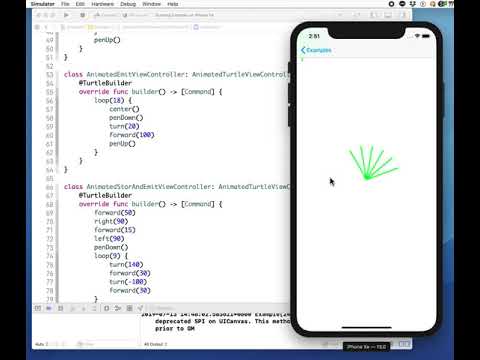Click the "forward(50)" code line
This screenshot has height=360, width=480.
coord(115,213)
